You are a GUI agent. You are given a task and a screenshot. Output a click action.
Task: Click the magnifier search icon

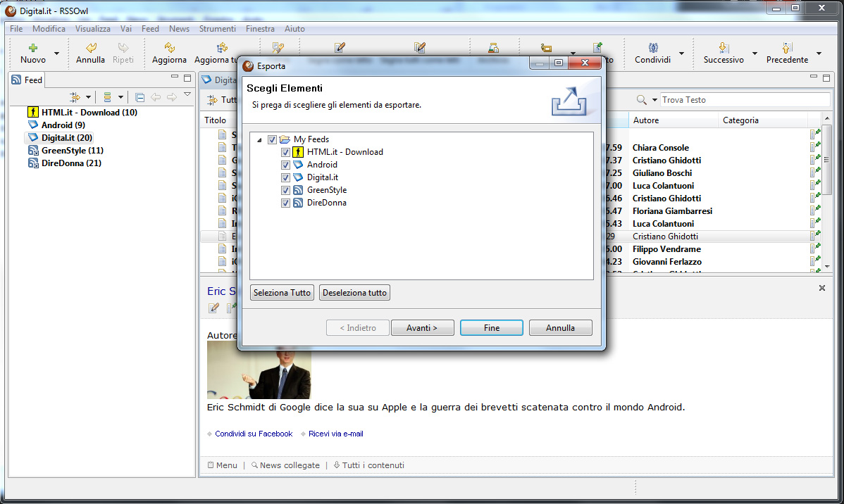[641, 99]
